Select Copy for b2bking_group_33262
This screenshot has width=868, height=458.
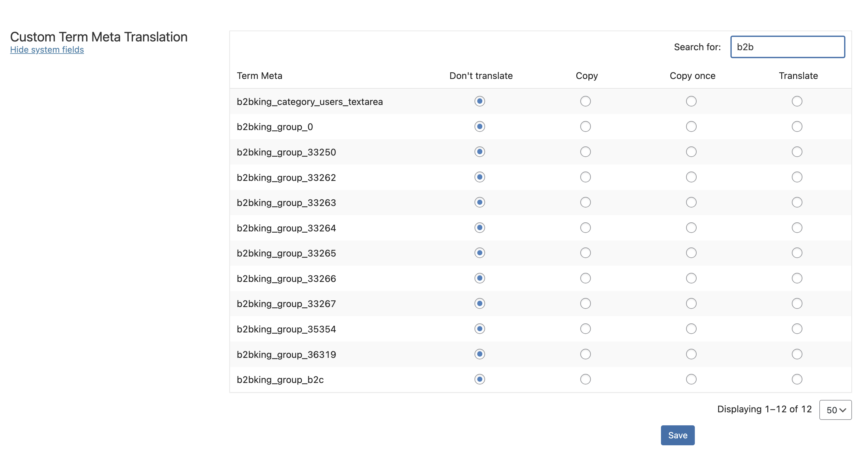586,177
